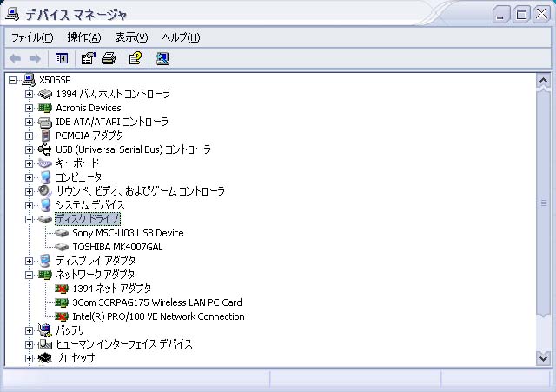
Task: Toggle the console tree show/hide toolbar icon
Action: [x=62, y=58]
